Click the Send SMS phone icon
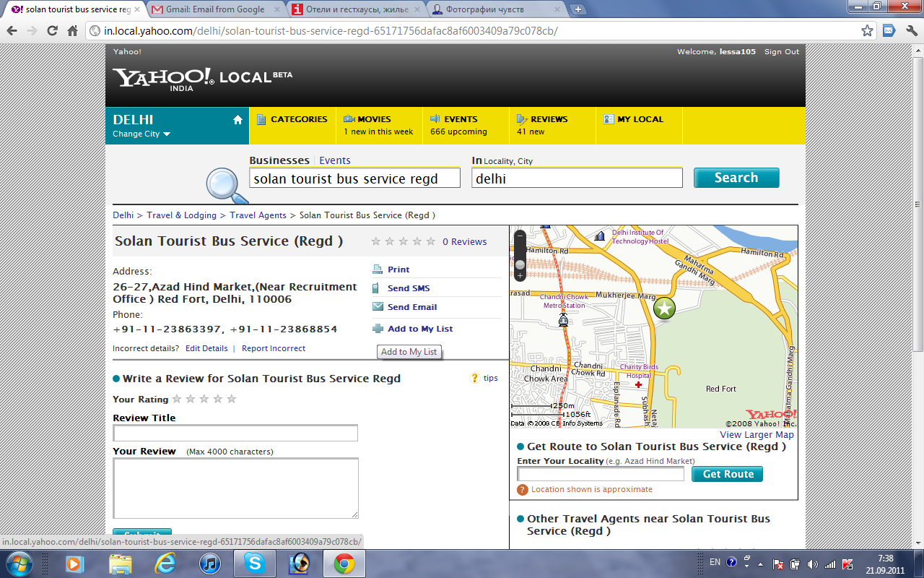Screen dimensions: 924x578 [x=376, y=288]
